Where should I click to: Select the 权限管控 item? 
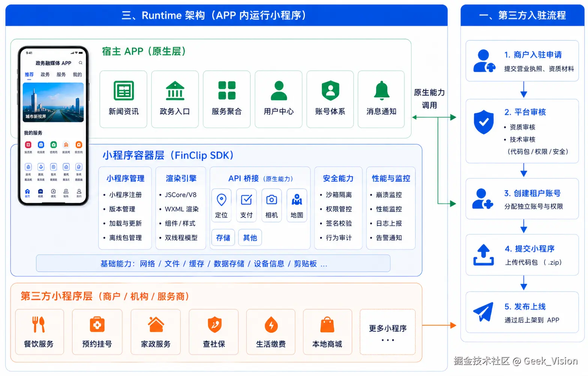(339, 209)
